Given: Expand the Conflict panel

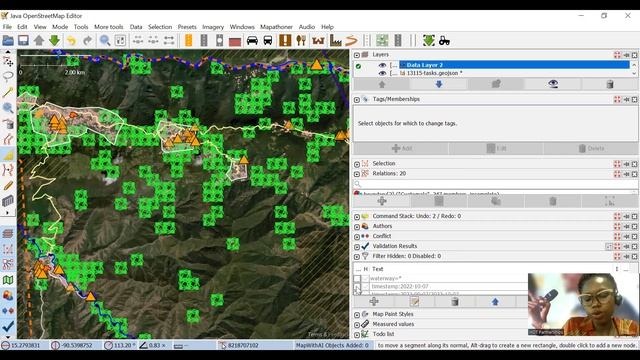Looking at the screenshot, I should click(x=357, y=237).
